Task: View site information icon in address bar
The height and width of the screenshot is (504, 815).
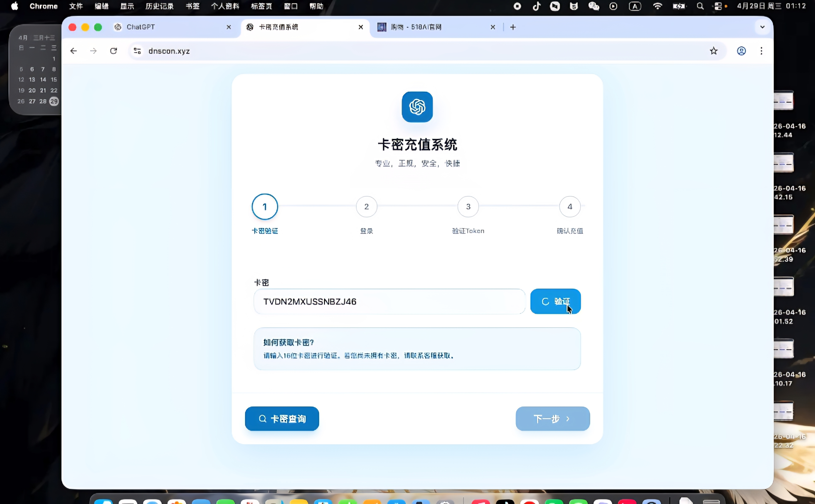Action: pos(137,51)
